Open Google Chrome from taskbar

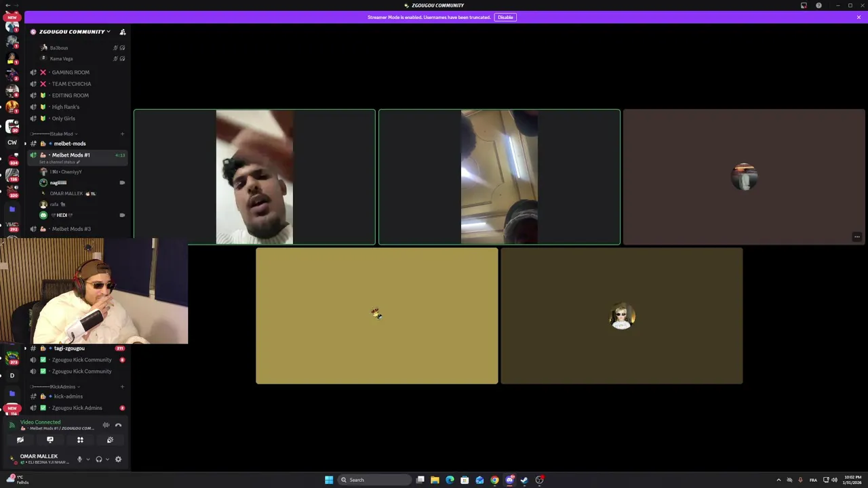coord(494,480)
